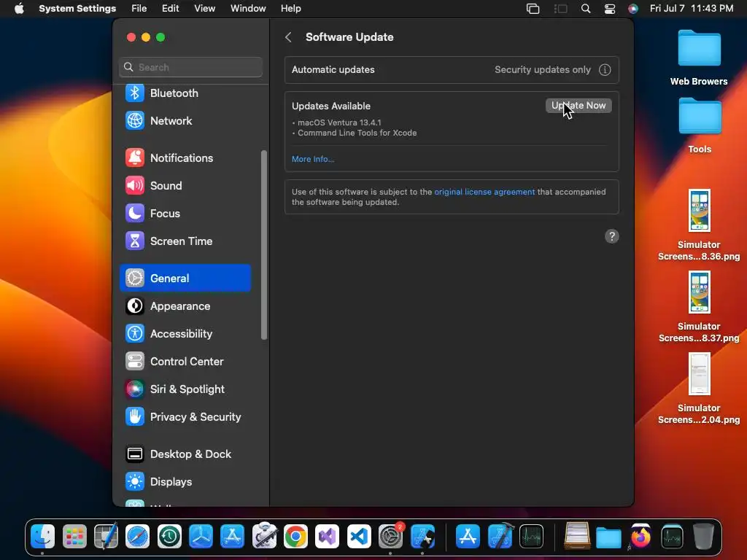
Task: Click the sidebar Search field
Action: point(190,67)
